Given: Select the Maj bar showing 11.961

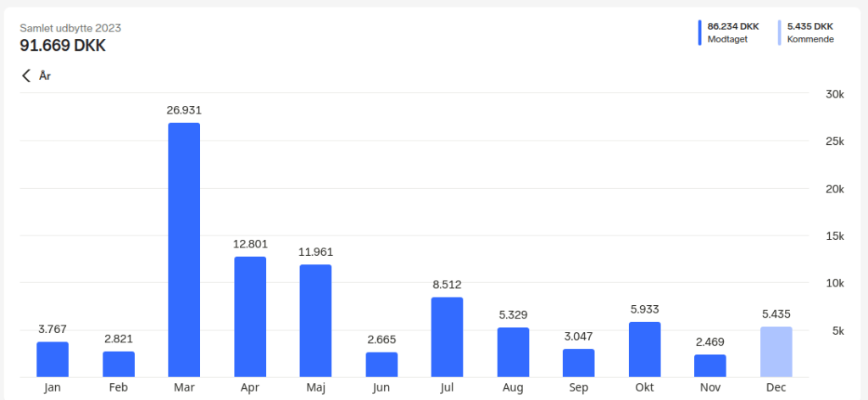Looking at the screenshot, I should coord(315,320).
